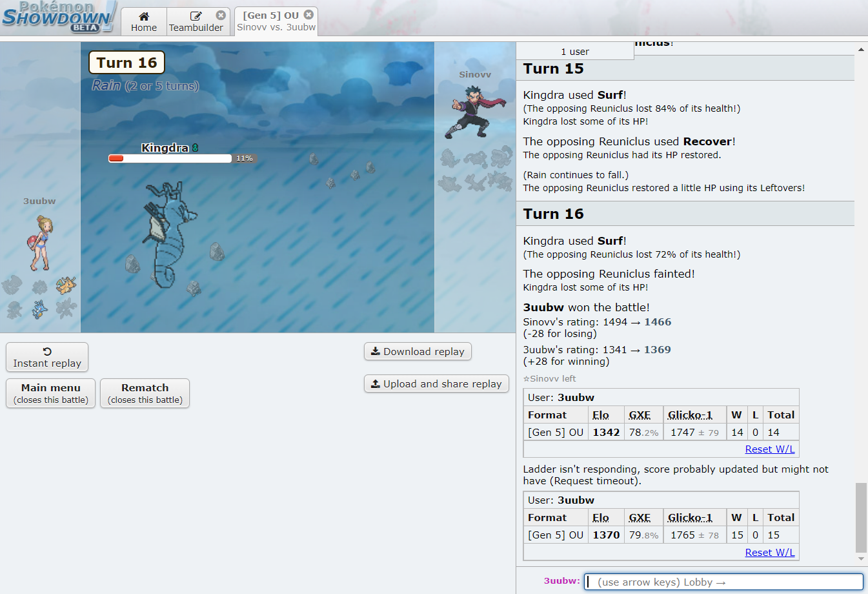Click the '☆Sinovv left' notice
Viewport: 868px width, 594px height.
[549, 379]
